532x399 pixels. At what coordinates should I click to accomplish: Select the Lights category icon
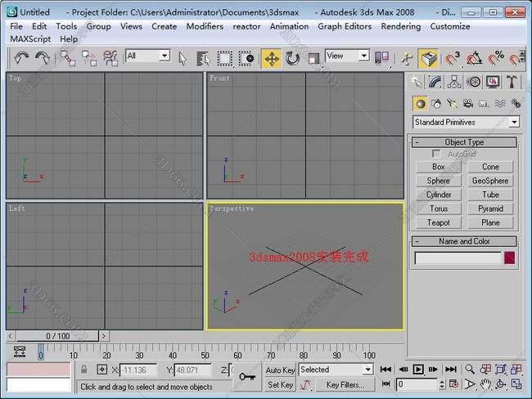[452, 104]
